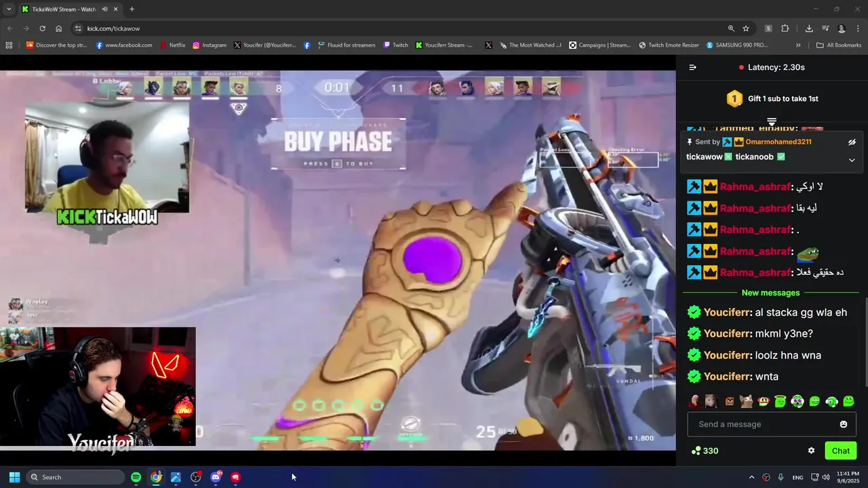Jump to New messages divider
Image resolution: width=868 pixels, height=488 pixels.
coord(771,293)
